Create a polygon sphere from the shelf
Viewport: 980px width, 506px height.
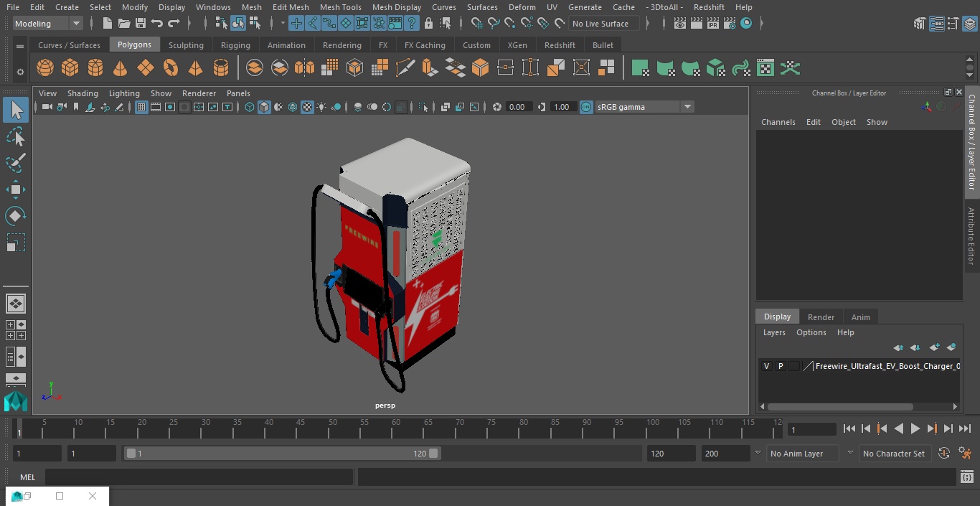[x=45, y=68]
